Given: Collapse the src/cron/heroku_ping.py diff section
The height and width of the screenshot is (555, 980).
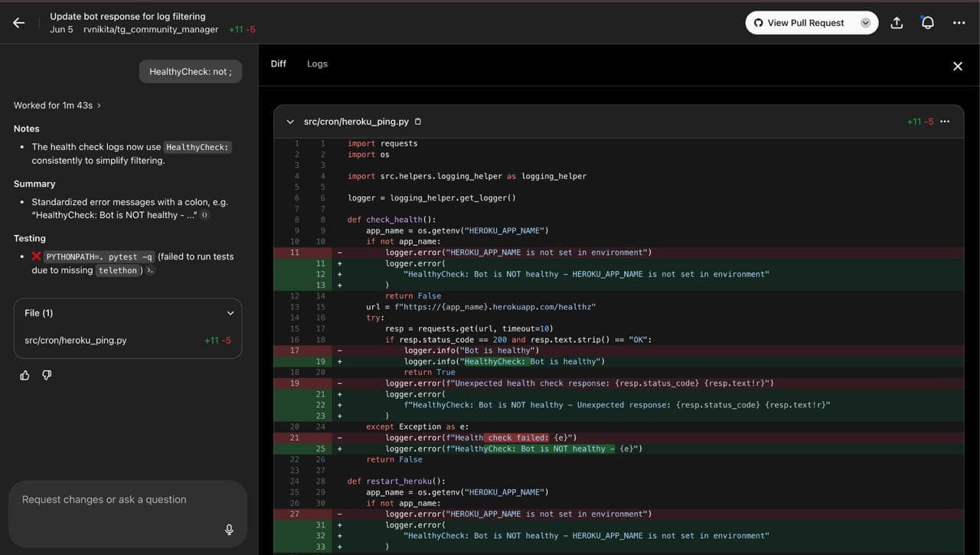Looking at the screenshot, I should [290, 122].
